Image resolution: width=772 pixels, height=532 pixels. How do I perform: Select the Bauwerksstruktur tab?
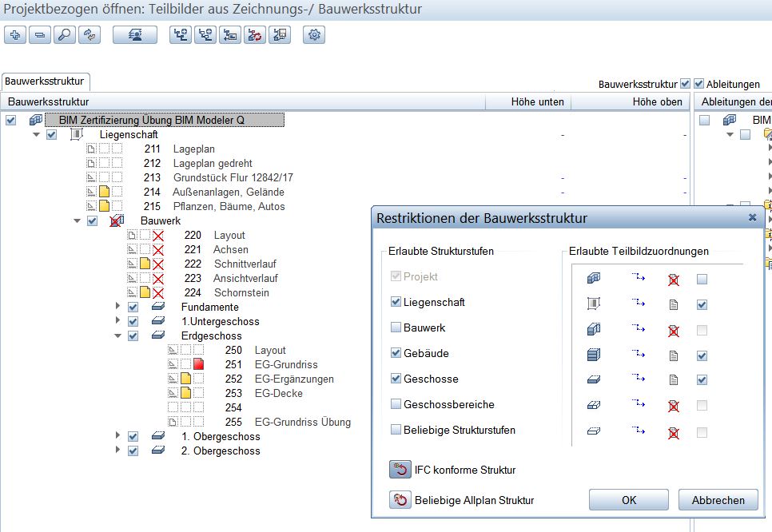[46, 82]
